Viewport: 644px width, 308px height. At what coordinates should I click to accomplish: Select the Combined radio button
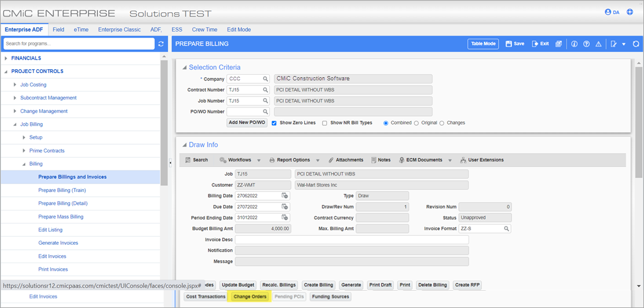(386, 123)
